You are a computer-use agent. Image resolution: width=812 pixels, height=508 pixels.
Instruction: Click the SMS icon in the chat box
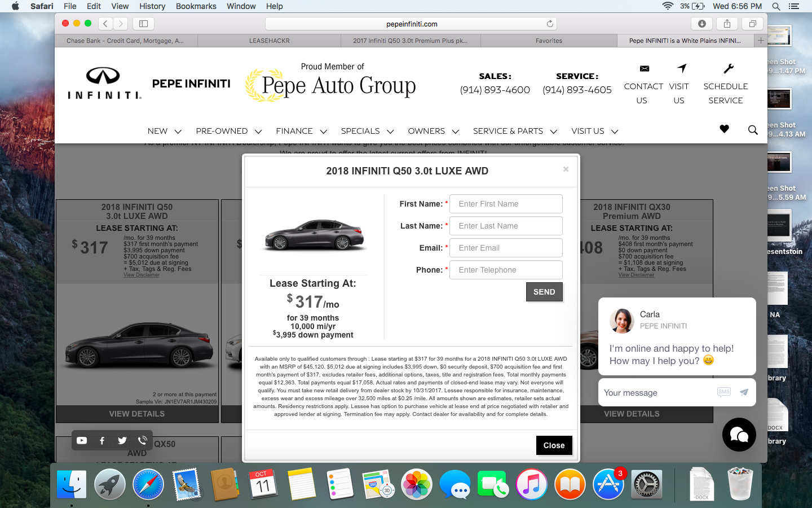pos(724,392)
